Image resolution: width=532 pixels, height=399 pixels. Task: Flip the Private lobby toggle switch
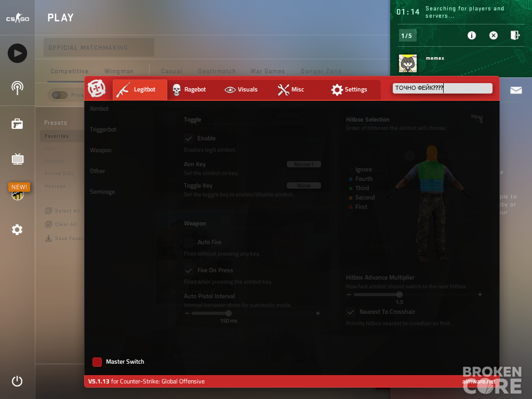[60, 95]
